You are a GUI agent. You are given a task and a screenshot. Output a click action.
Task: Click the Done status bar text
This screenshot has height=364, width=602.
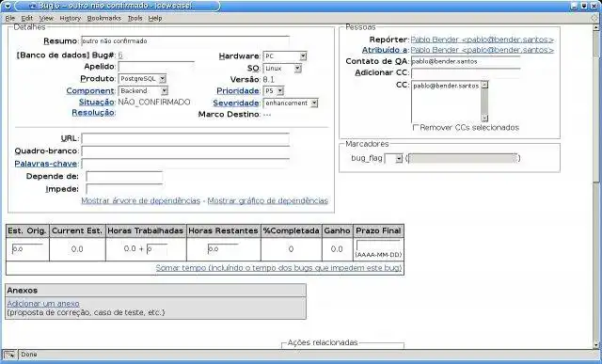coord(29,354)
